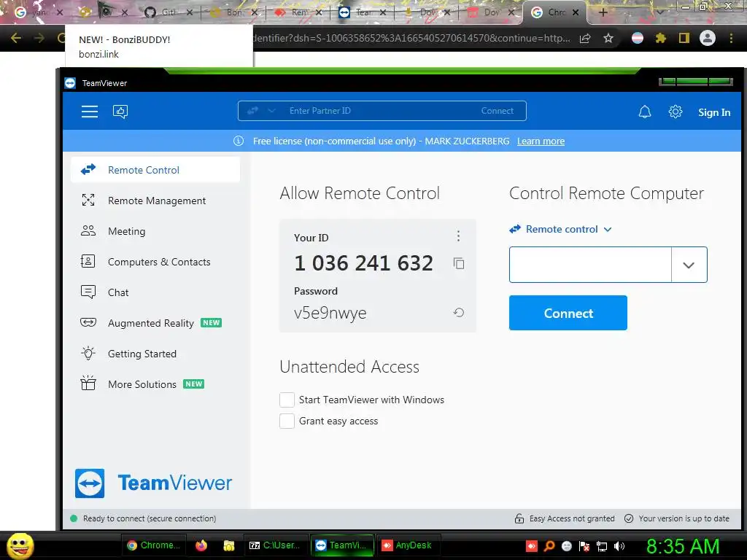Open the Chrome side panel icon
This screenshot has height=560, width=747.
[x=684, y=38]
